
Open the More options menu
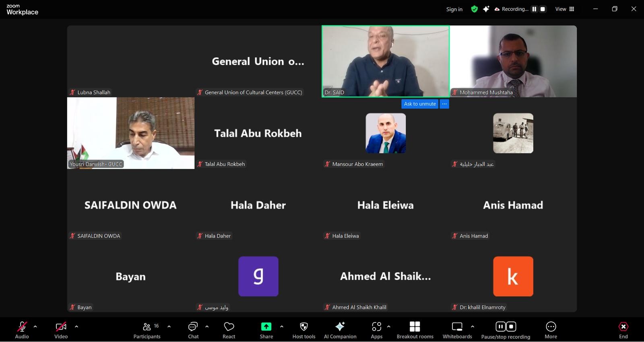[x=551, y=330]
